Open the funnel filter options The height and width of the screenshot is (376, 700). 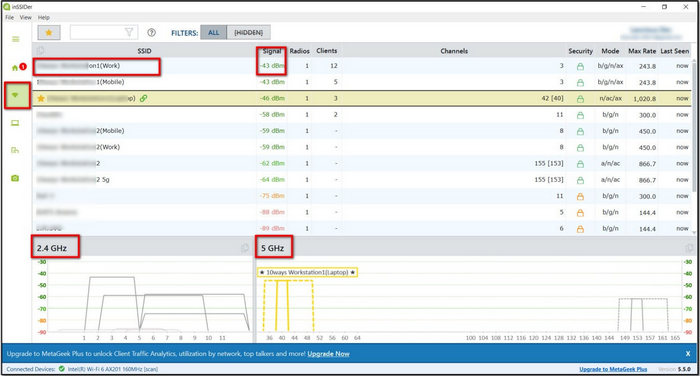pos(129,32)
